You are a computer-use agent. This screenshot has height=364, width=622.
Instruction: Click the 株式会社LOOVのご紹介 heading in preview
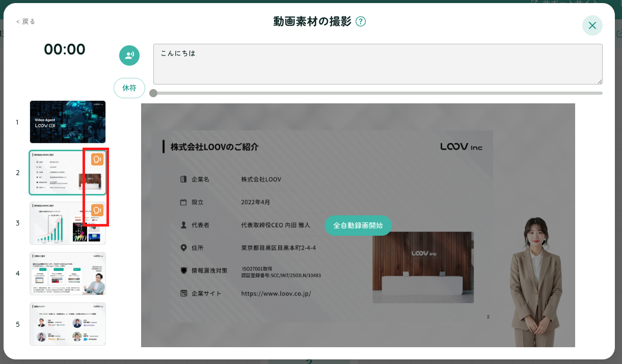tap(214, 147)
